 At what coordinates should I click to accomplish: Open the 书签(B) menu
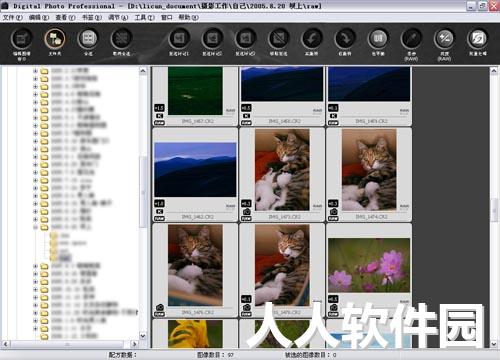coord(92,17)
